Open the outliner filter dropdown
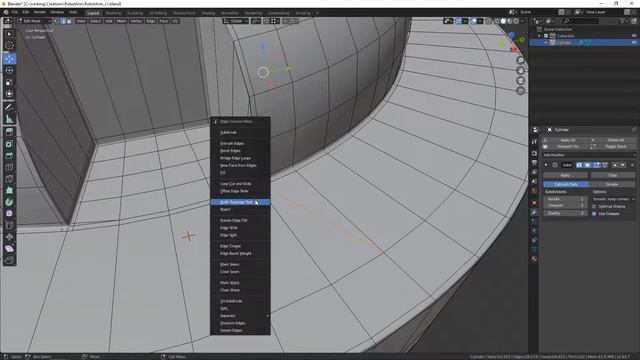The width and height of the screenshot is (640, 360). coord(624,20)
